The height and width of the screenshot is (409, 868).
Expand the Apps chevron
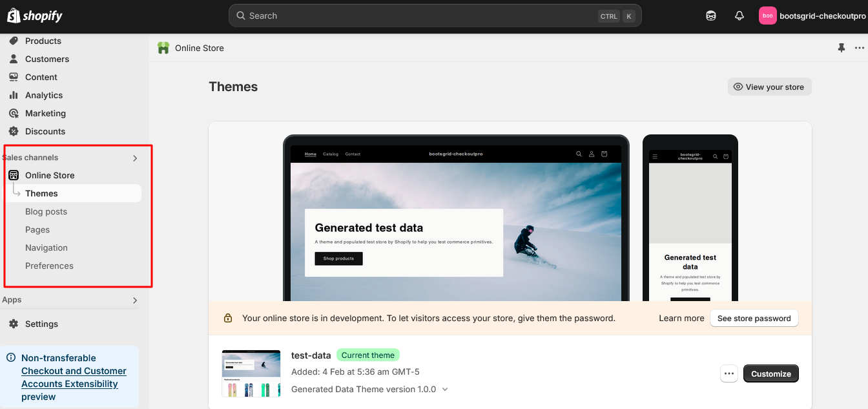click(135, 300)
